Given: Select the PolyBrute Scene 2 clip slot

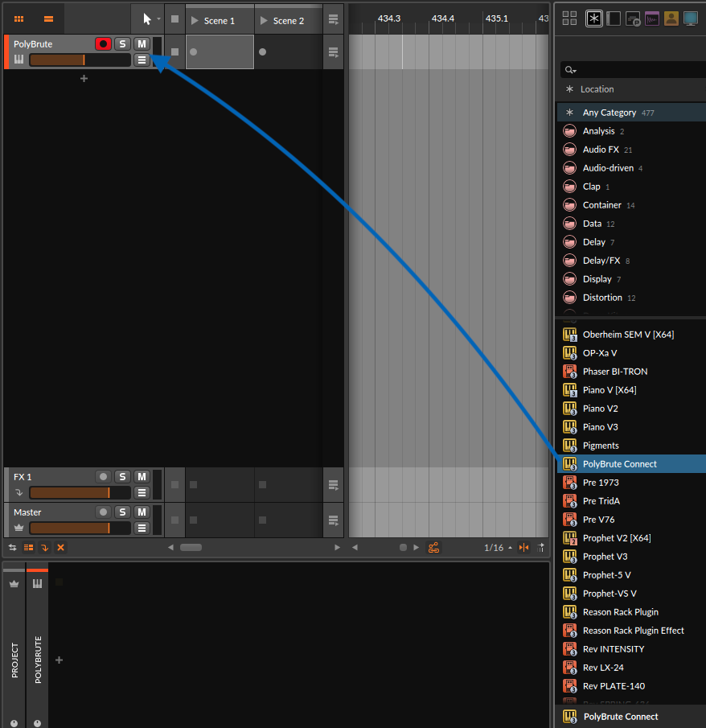Looking at the screenshot, I should pos(288,51).
